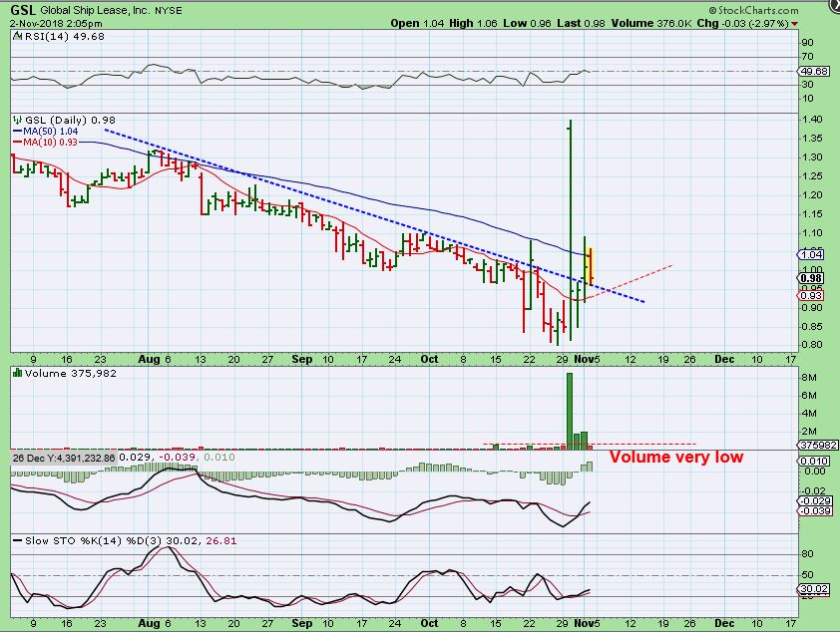Click the 'Volume 376.0K' header value
This screenshot has height=632, width=840.
(650, 24)
